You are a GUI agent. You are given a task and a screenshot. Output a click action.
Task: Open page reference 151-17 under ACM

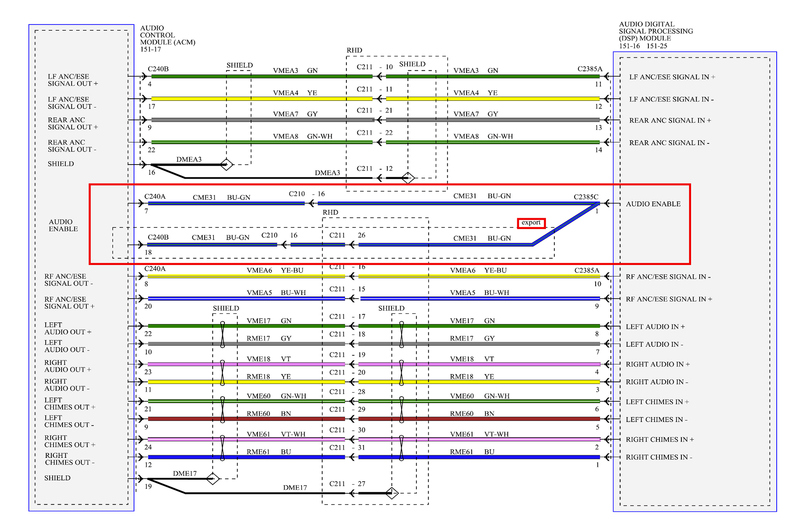[x=151, y=49]
